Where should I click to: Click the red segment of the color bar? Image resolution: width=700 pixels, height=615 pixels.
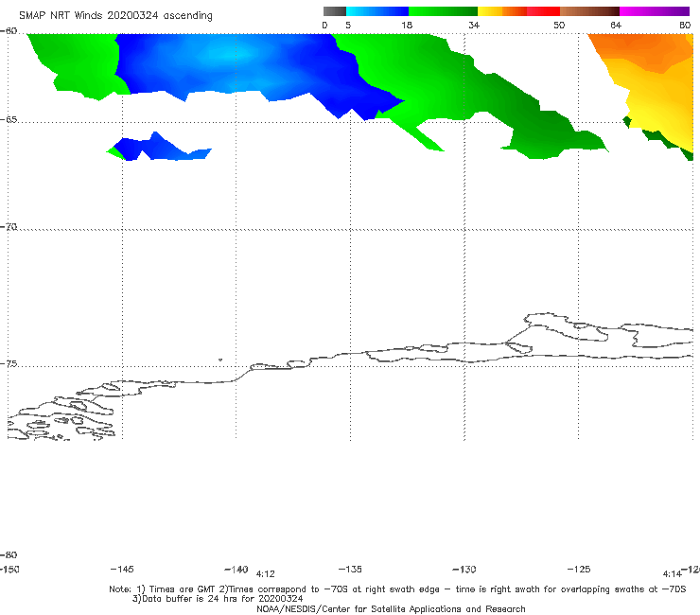click(543, 11)
